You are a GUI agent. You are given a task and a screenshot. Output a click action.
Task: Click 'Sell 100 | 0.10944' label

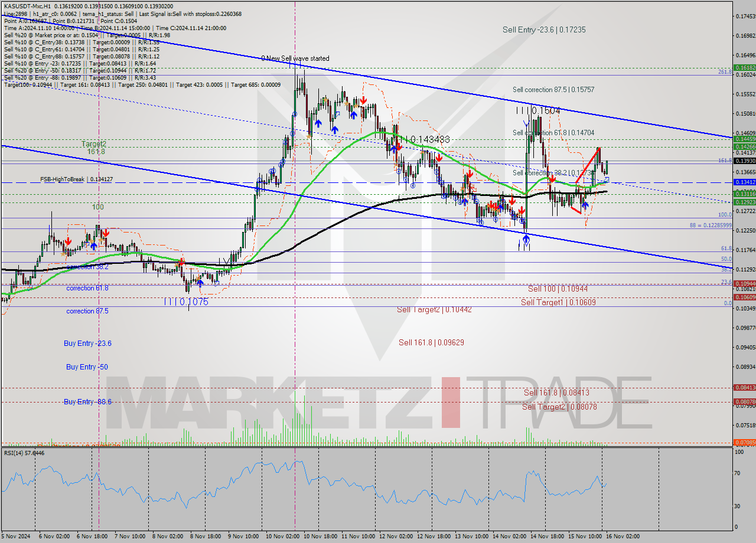pyautogui.click(x=558, y=289)
